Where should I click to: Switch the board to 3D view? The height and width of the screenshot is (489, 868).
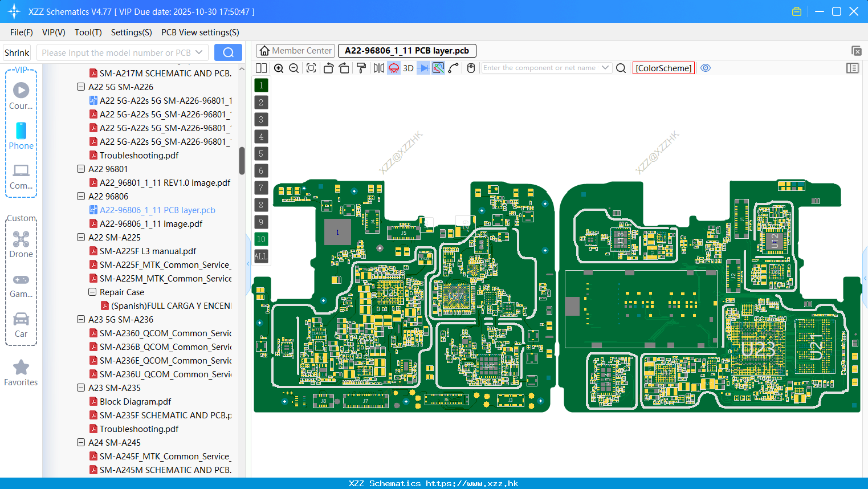point(407,68)
